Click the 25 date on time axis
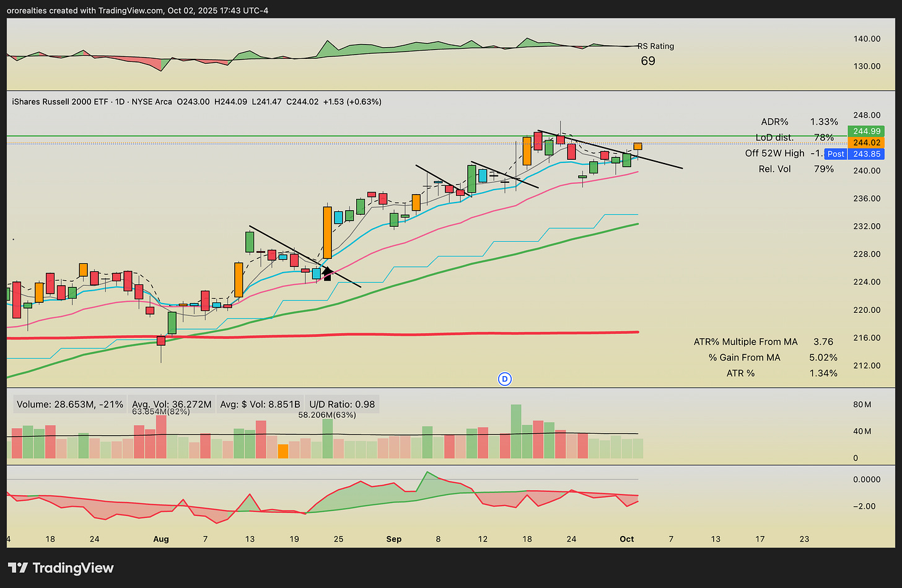This screenshot has height=588, width=902. 338,539
